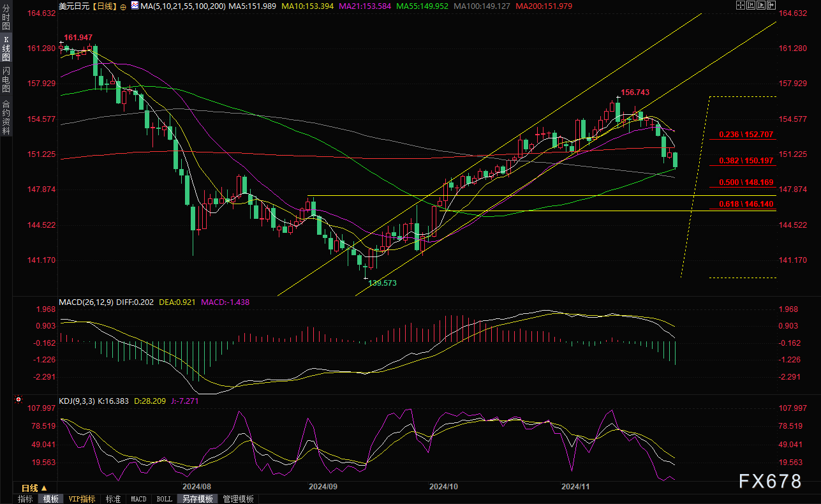Click the small gear icon above KDJ label
Screen dimensions: 821x504
17,400
